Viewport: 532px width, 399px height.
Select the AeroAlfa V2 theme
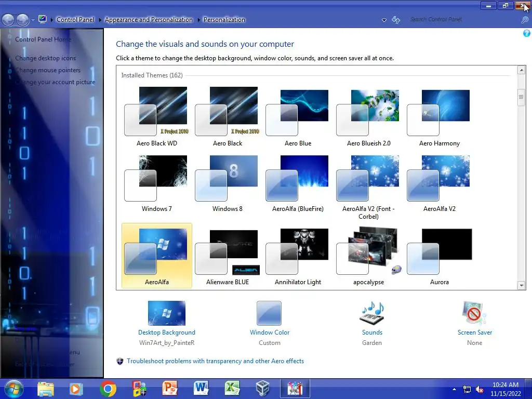point(439,183)
